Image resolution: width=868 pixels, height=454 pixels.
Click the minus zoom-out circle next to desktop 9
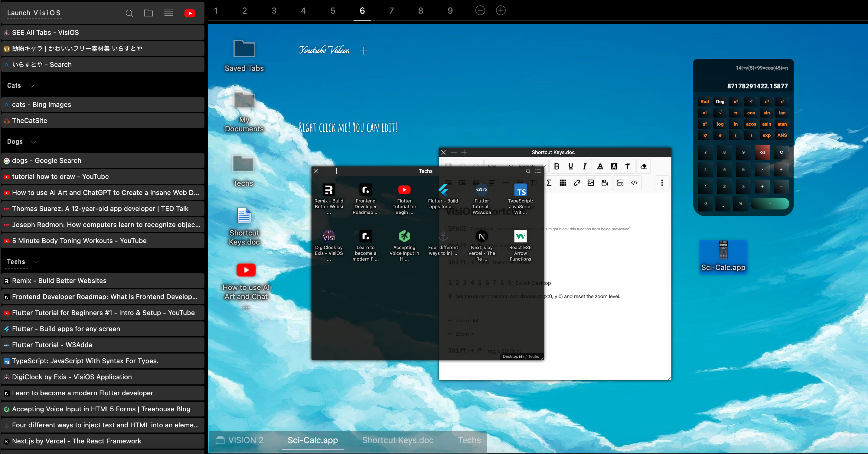click(x=480, y=11)
